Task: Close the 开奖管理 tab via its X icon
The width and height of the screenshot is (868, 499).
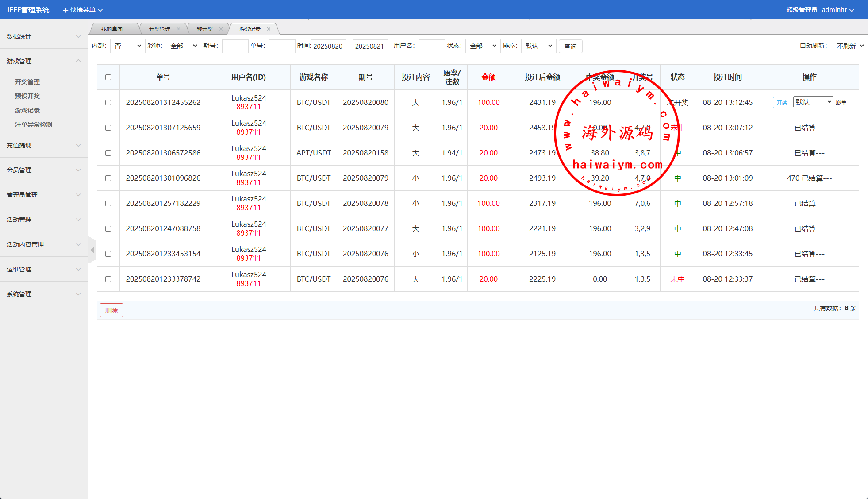Action: coord(178,29)
